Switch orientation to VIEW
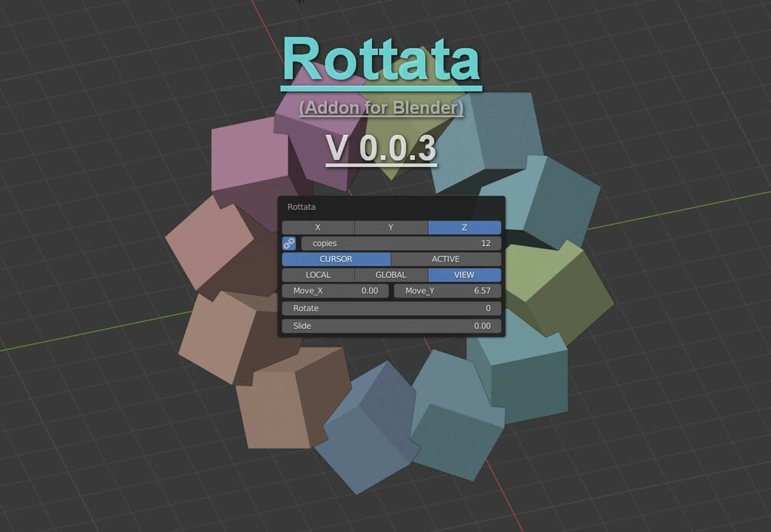The width and height of the screenshot is (771, 532). 465,274
